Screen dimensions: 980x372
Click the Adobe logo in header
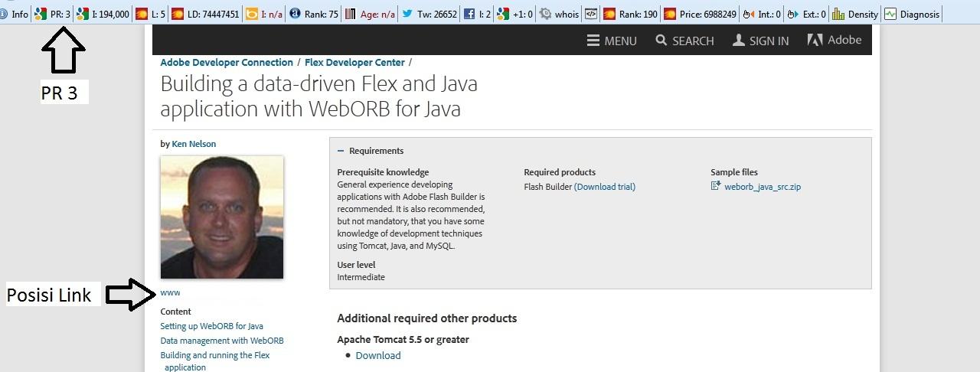(x=835, y=41)
